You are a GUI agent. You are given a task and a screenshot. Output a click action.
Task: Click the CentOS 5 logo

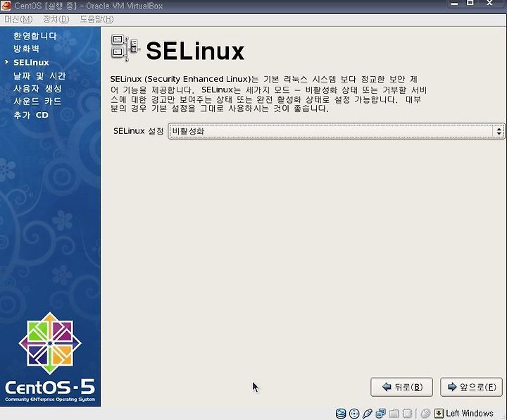pyautogui.click(x=50, y=358)
